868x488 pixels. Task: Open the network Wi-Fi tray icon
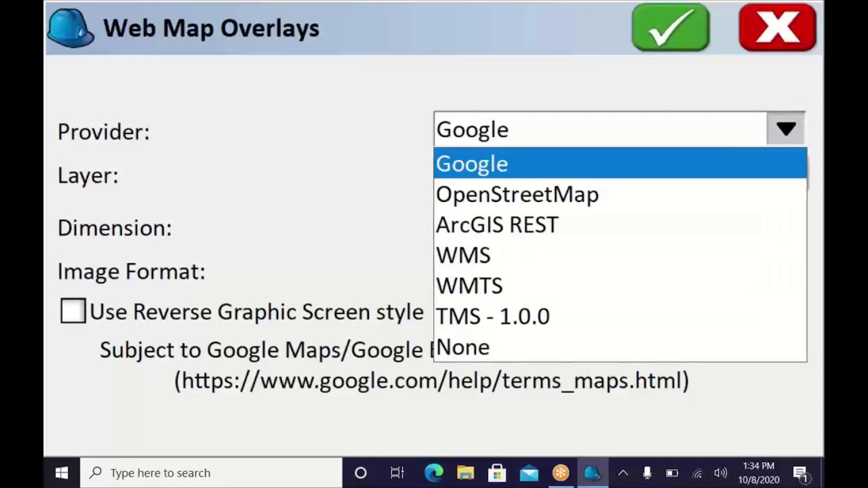697,473
